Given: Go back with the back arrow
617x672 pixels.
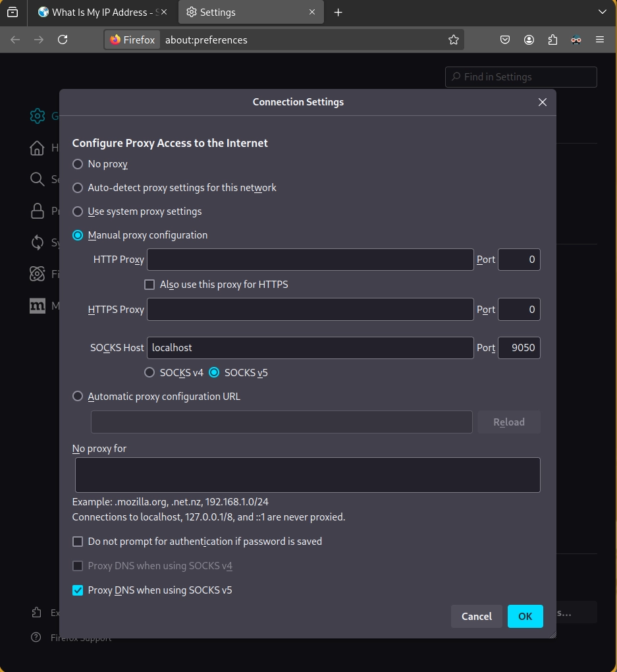Looking at the screenshot, I should click(x=15, y=40).
